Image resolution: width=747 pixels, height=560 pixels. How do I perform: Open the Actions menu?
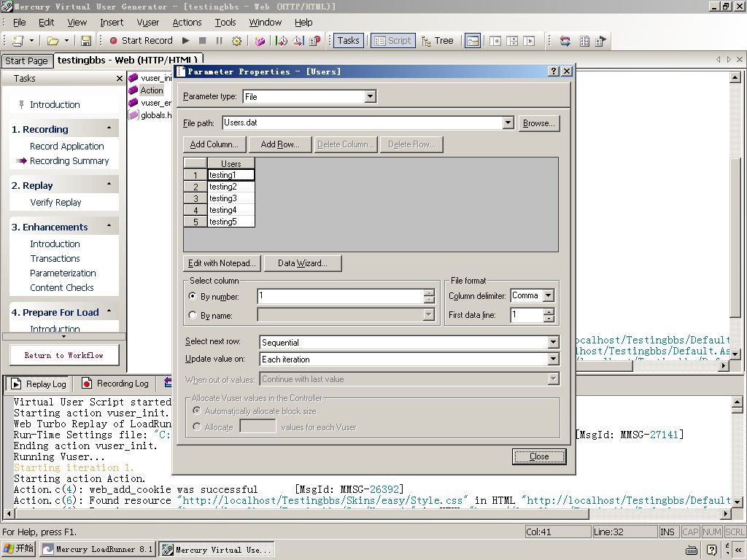coord(187,23)
